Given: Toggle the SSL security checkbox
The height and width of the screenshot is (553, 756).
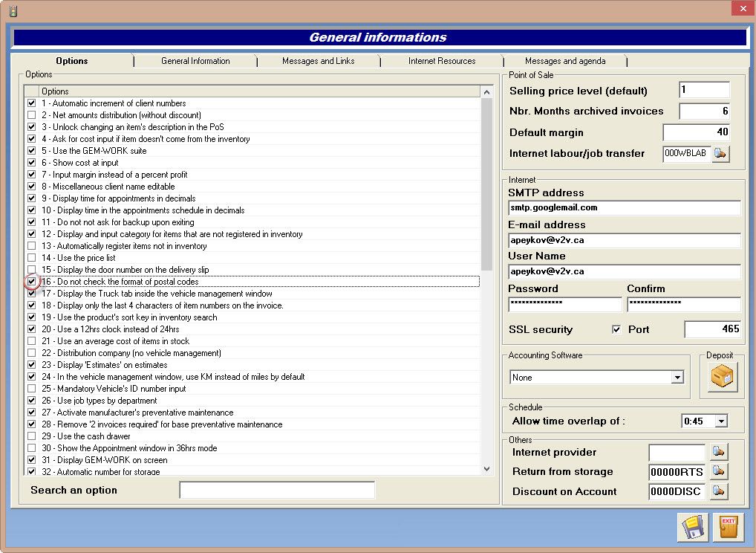Looking at the screenshot, I should click(616, 329).
